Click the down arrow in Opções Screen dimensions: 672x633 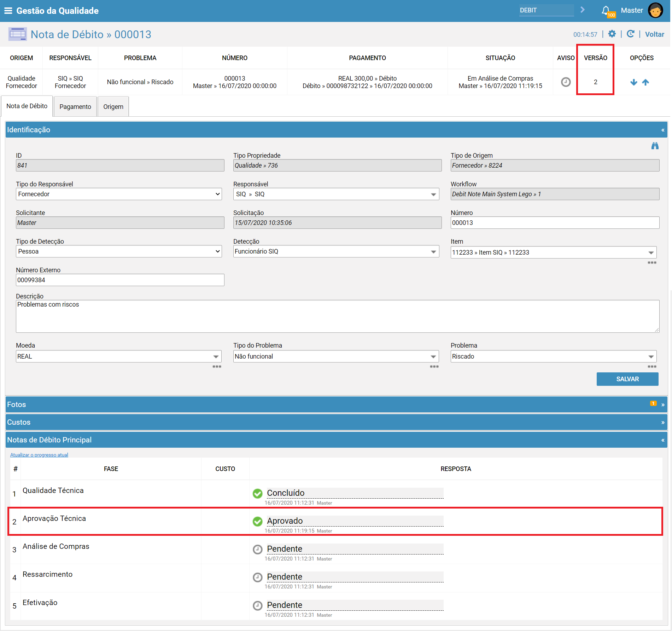[x=634, y=82]
